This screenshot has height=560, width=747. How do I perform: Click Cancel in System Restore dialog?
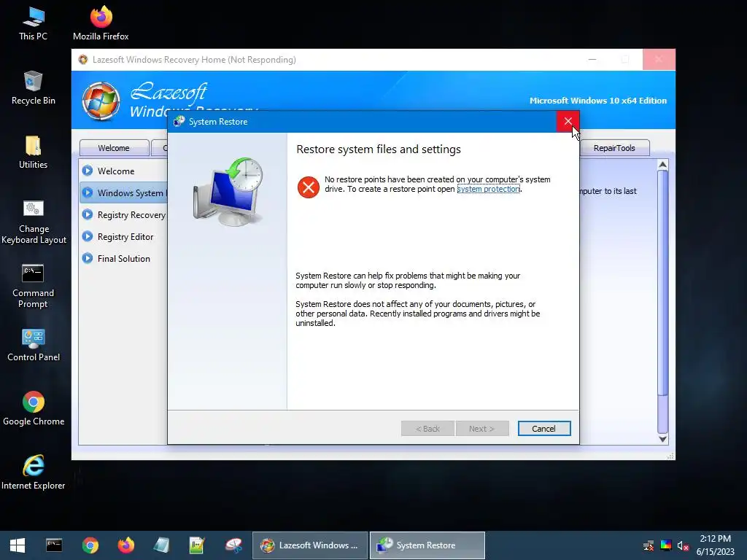point(544,429)
